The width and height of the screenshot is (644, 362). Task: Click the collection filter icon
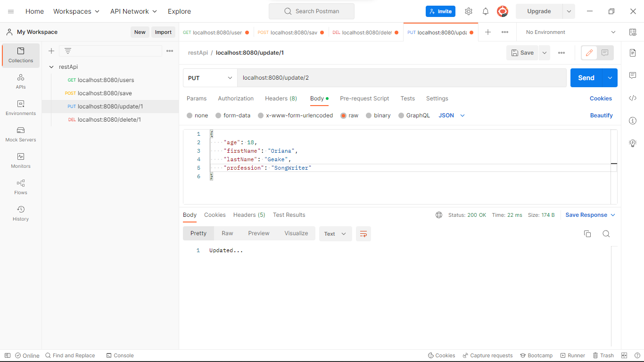pyautogui.click(x=68, y=51)
